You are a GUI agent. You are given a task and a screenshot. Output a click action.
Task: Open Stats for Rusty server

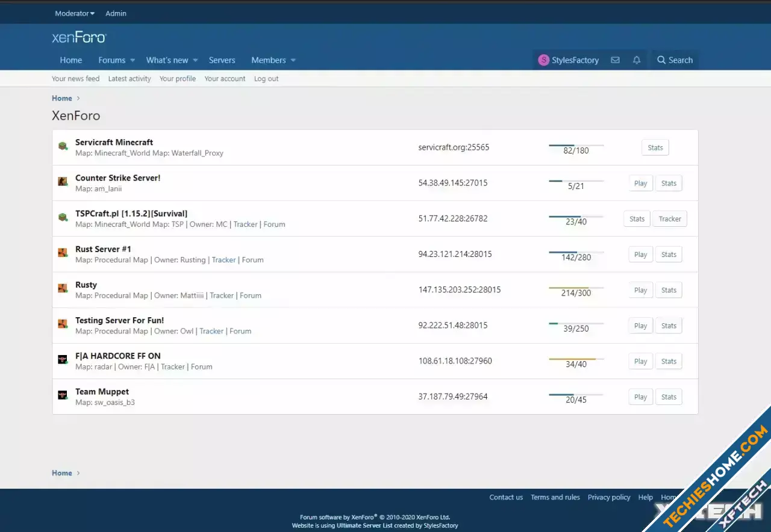tap(669, 290)
